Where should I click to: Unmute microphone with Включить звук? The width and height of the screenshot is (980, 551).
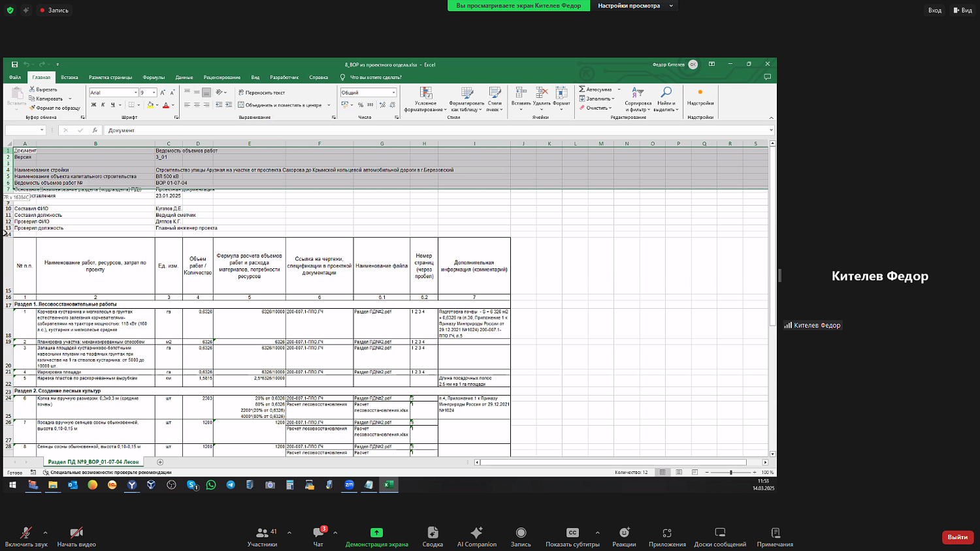[26, 533]
